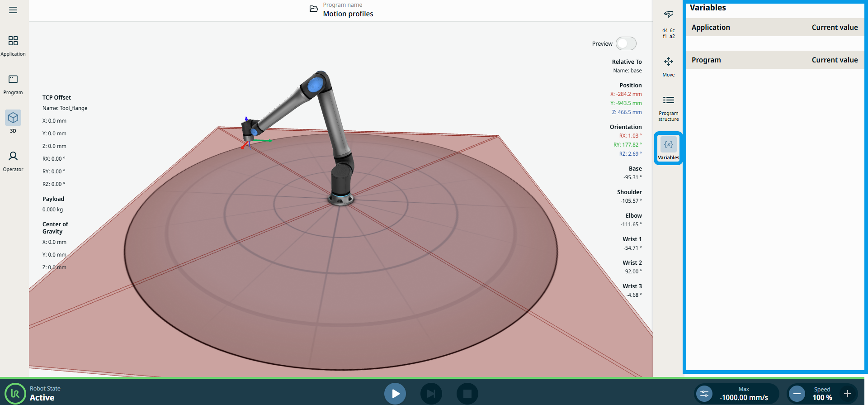Open max speed settings slider icon
868x405 pixels.
pos(704,394)
